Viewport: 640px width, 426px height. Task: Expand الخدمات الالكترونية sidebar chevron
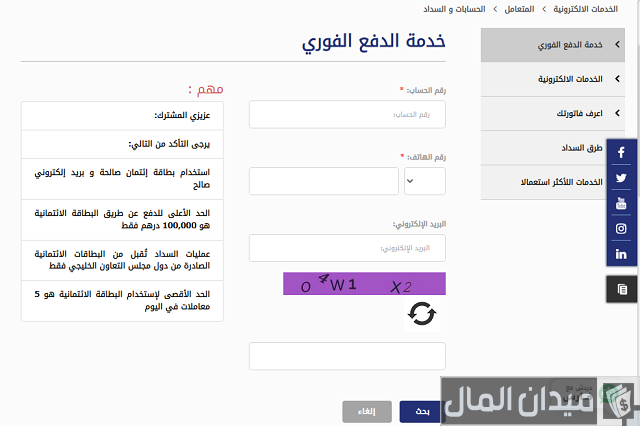(x=617, y=79)
